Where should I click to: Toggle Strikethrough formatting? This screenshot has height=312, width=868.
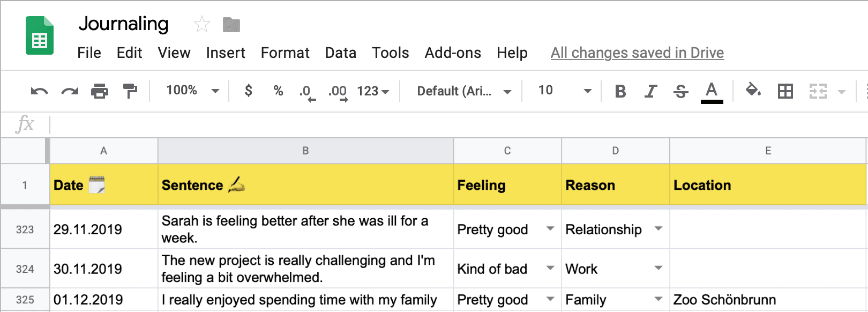(x=681, y=91)
